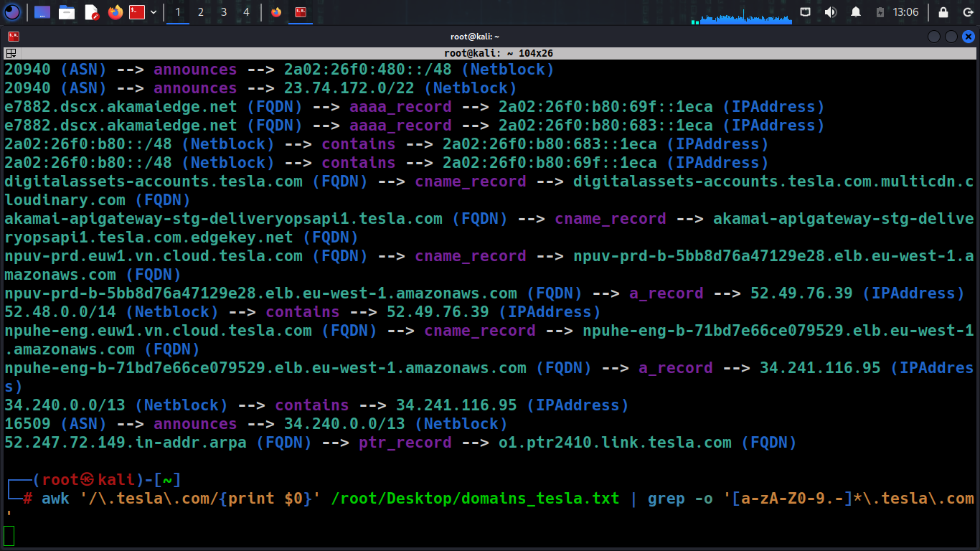Image resolution: width=980 pixels, height=551 pixels.
Task: Open the window menu icon in titlebar
Action: coord(13,37)
